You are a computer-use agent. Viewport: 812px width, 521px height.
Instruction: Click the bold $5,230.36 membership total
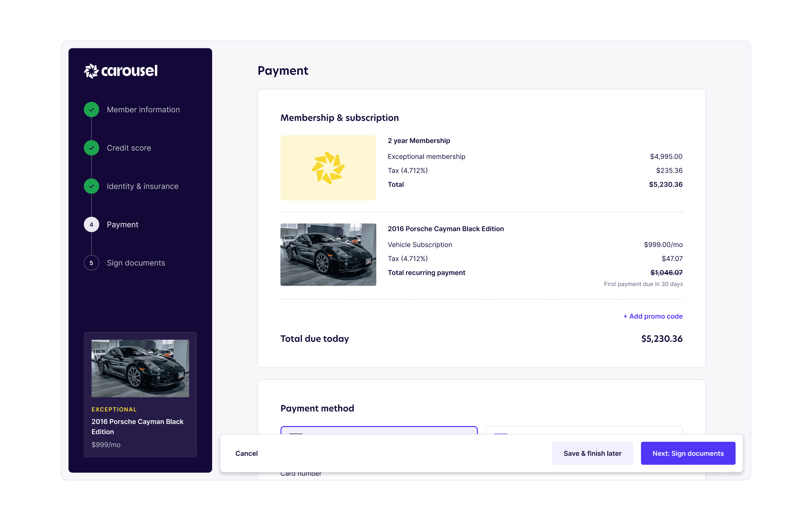click(666, 184)
